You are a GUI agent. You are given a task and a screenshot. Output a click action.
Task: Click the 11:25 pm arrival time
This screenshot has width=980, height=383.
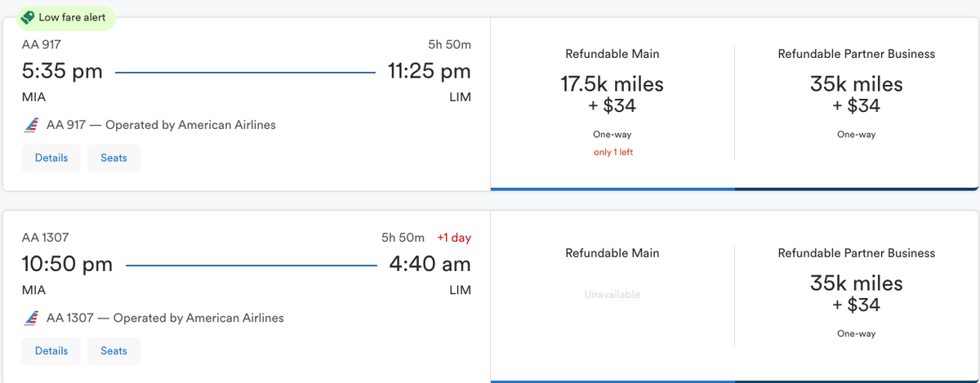point(430,72)
